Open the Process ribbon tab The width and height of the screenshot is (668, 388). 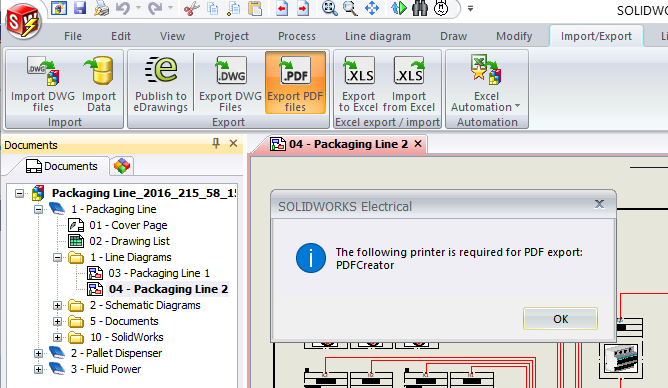pyautogui.click(x=297, y=36)
